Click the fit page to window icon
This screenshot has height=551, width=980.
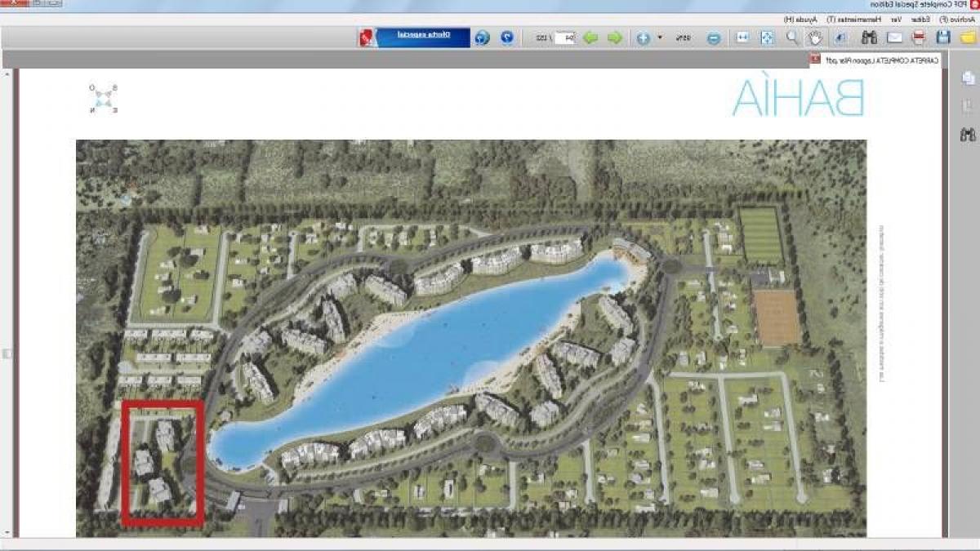768,38
